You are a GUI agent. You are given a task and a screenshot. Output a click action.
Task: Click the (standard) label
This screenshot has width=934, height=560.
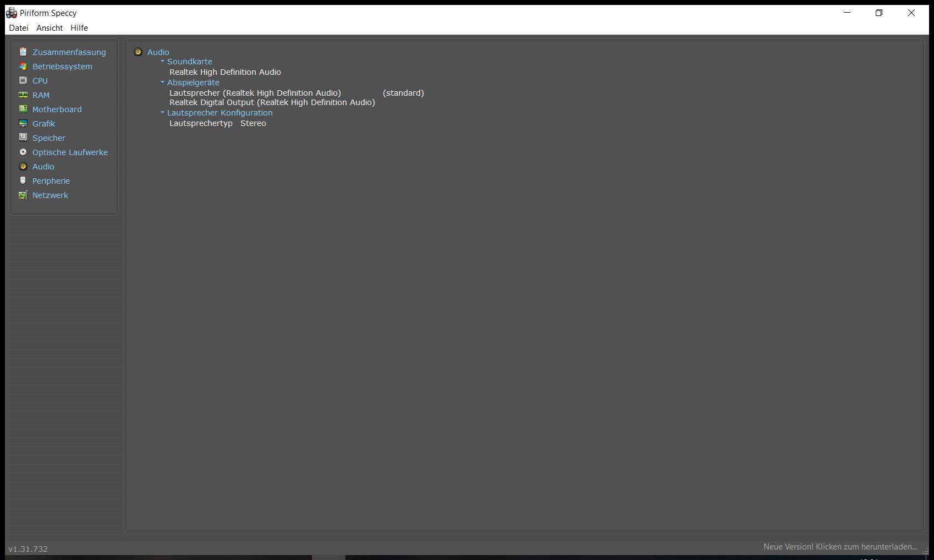pyautogui.click(x=403, y=93)
